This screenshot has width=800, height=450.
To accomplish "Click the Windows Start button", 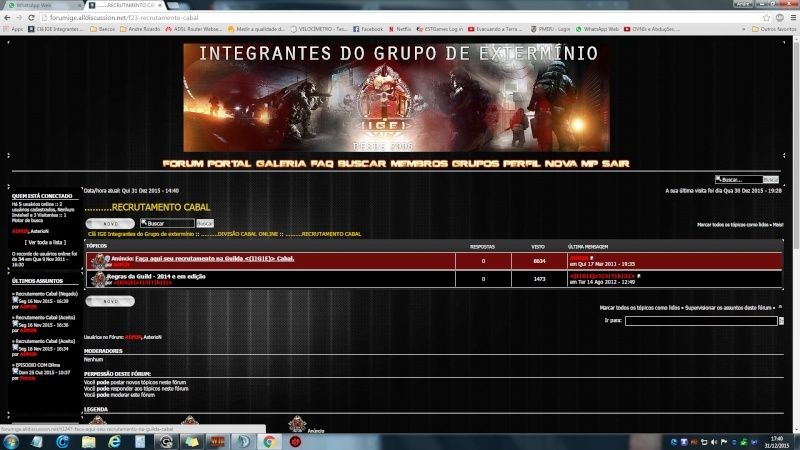I will [x=11, y=442].
